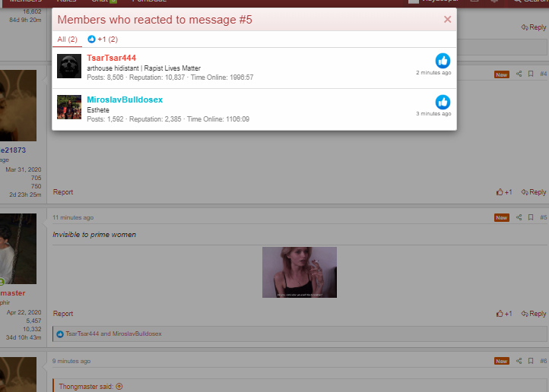Reply to post #5
549x392 pixels.
click(x=534, y=313)
